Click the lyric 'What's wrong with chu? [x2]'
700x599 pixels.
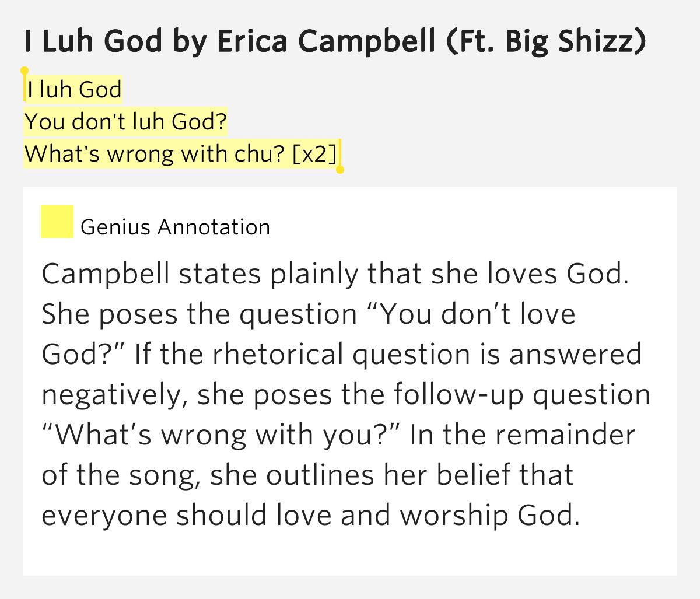click(181, 154)
